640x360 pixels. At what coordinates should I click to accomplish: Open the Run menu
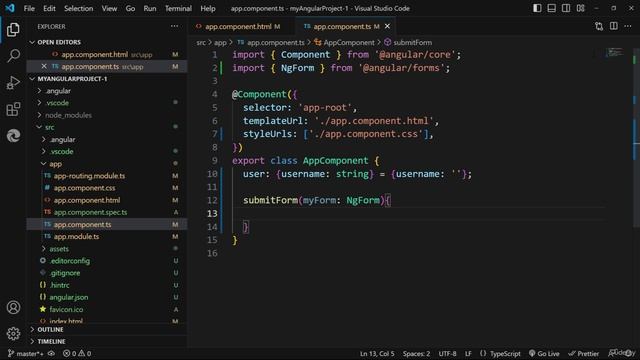coord(150,8)
